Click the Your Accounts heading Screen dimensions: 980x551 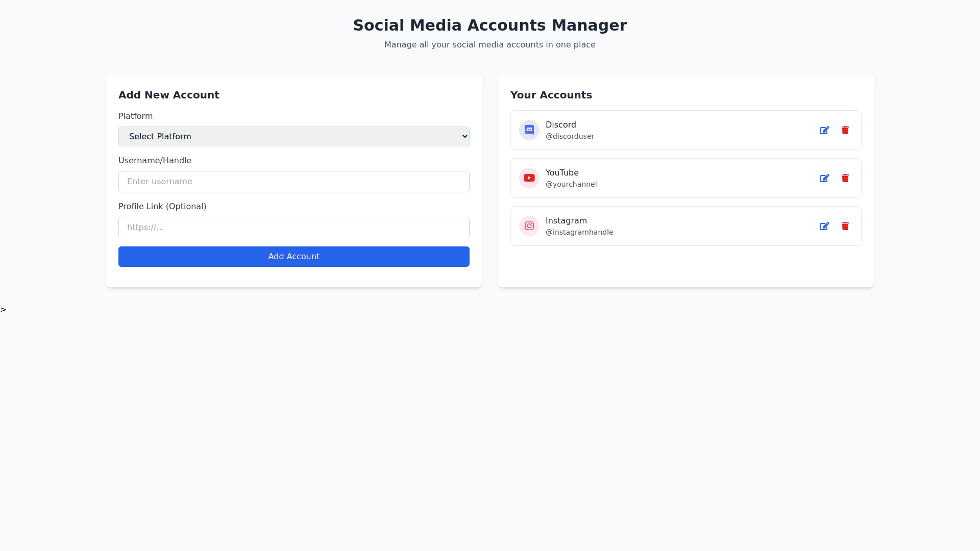[x=551, y=95]
